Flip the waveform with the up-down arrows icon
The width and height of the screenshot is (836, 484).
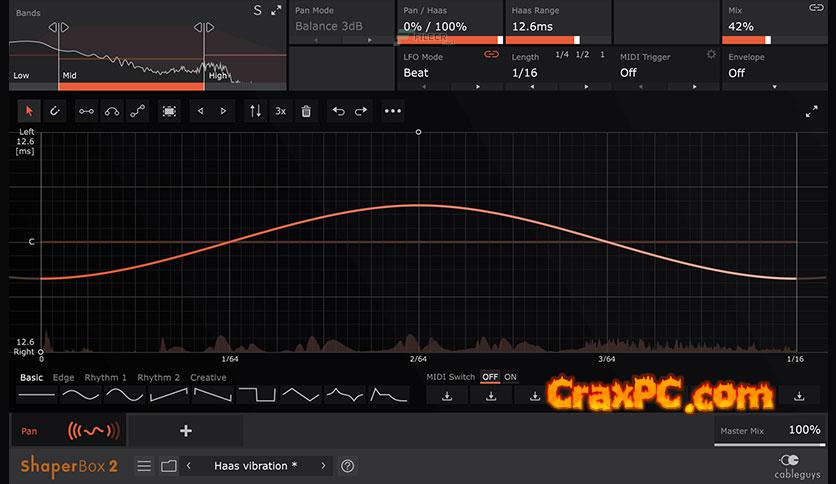(x=256, y=111)
